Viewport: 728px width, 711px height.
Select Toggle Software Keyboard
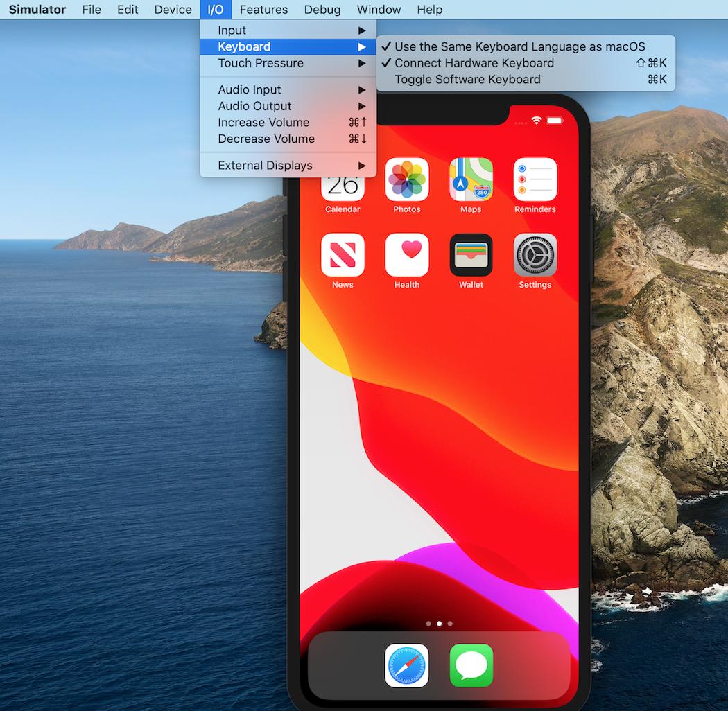[x=467, y=80]
